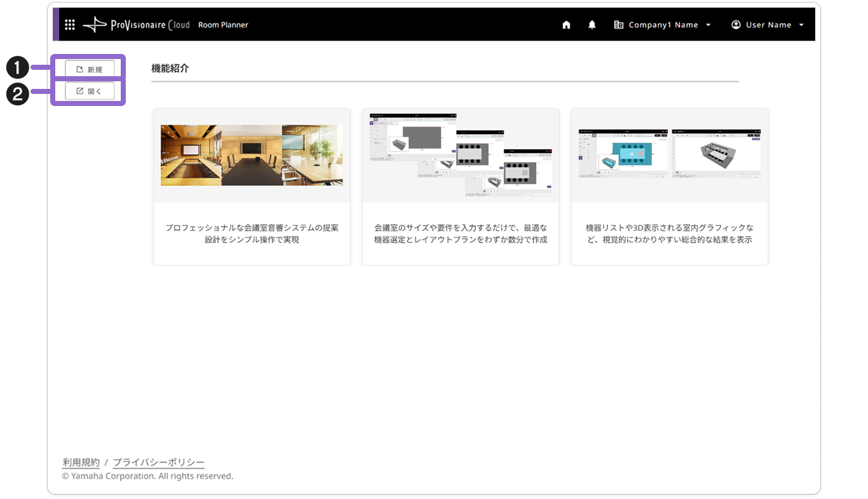Image resolution: width=868 pixels, height=499 pixels.
Task: Expand the Company1 Name dropdown arrow
Action: point(709,25)
